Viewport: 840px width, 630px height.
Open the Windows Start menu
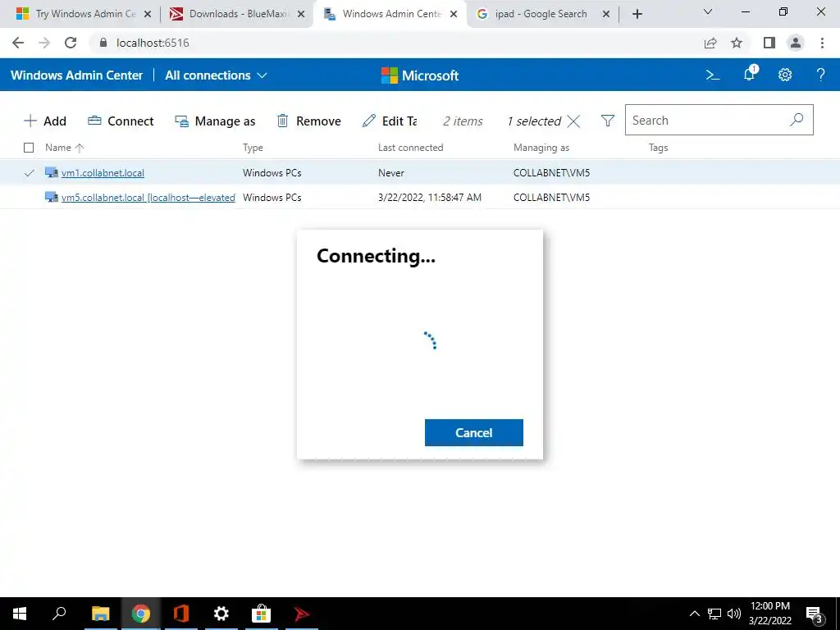tap(20, 614)
